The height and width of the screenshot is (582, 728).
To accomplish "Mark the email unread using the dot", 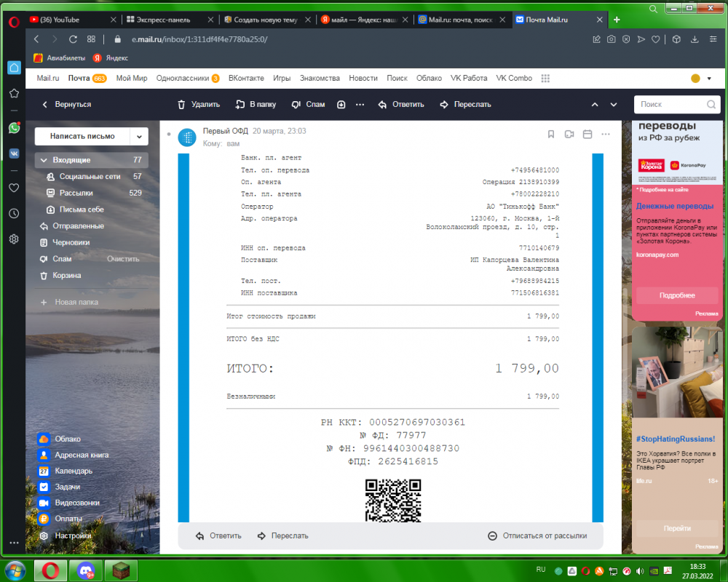I will 169,134.
